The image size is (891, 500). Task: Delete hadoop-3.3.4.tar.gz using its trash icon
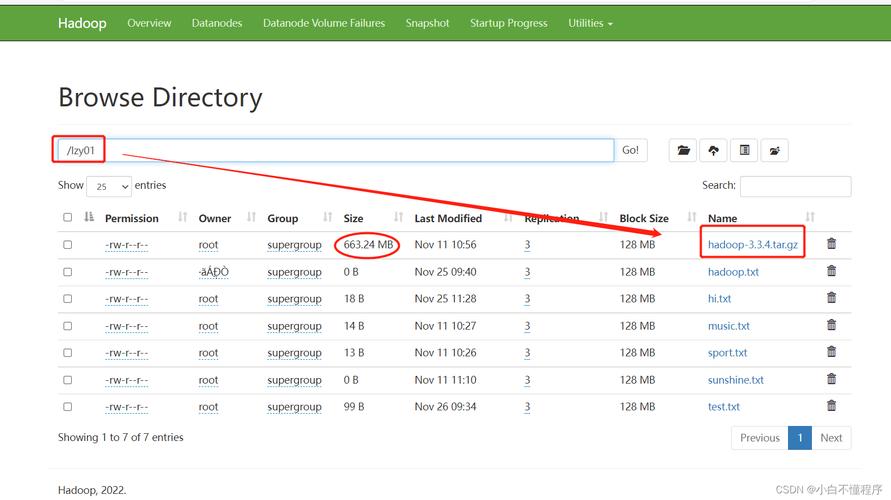click(831, 244)
